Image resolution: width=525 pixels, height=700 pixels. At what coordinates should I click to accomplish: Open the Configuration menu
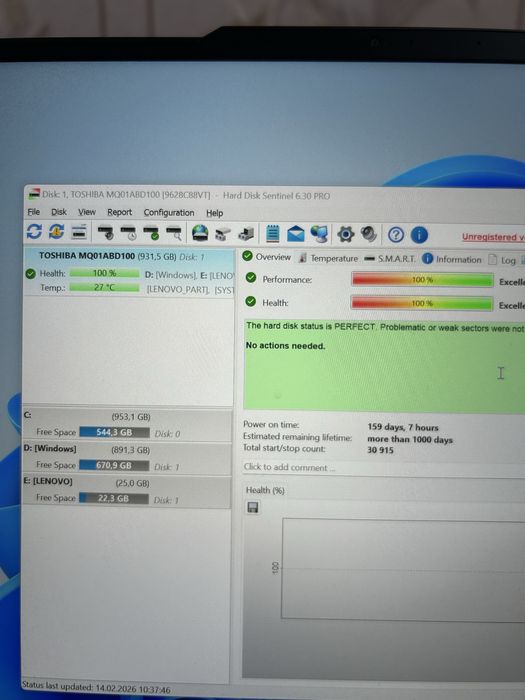(169, 213)
